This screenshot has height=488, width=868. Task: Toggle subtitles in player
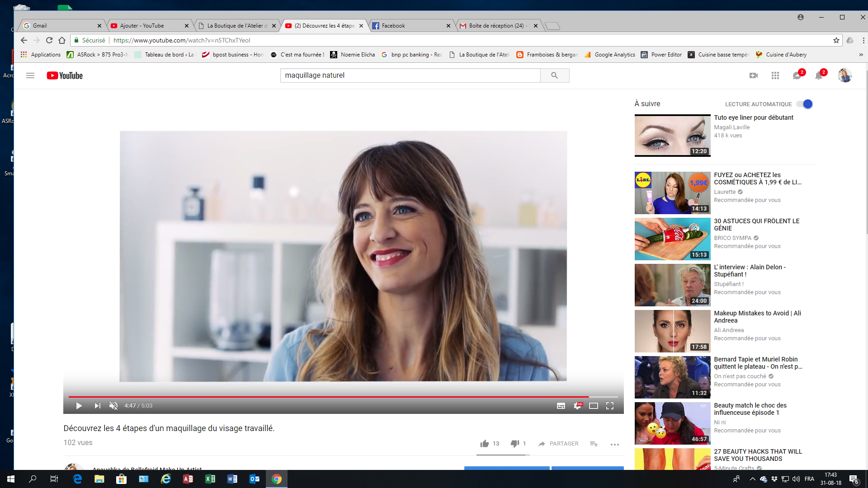click(x=561, y=406)
